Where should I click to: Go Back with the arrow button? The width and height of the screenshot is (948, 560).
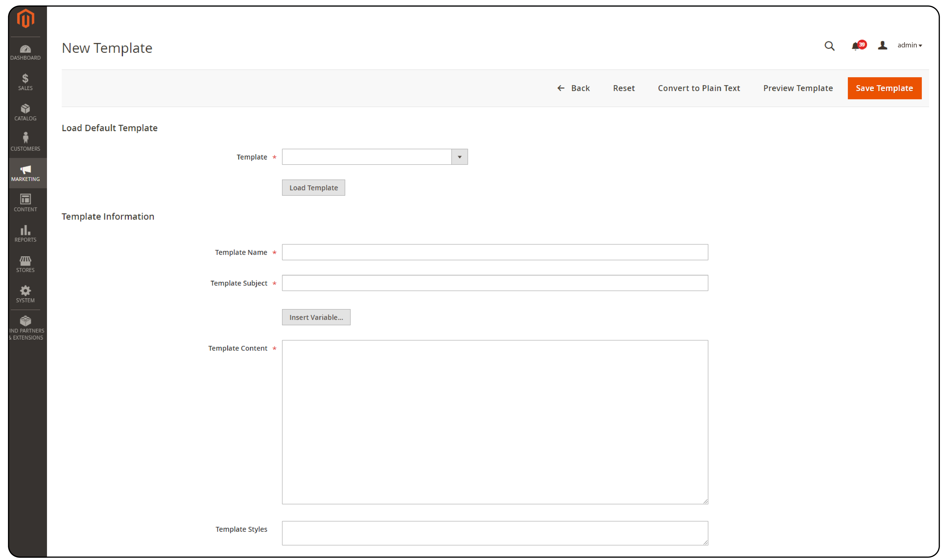[573, 88]
